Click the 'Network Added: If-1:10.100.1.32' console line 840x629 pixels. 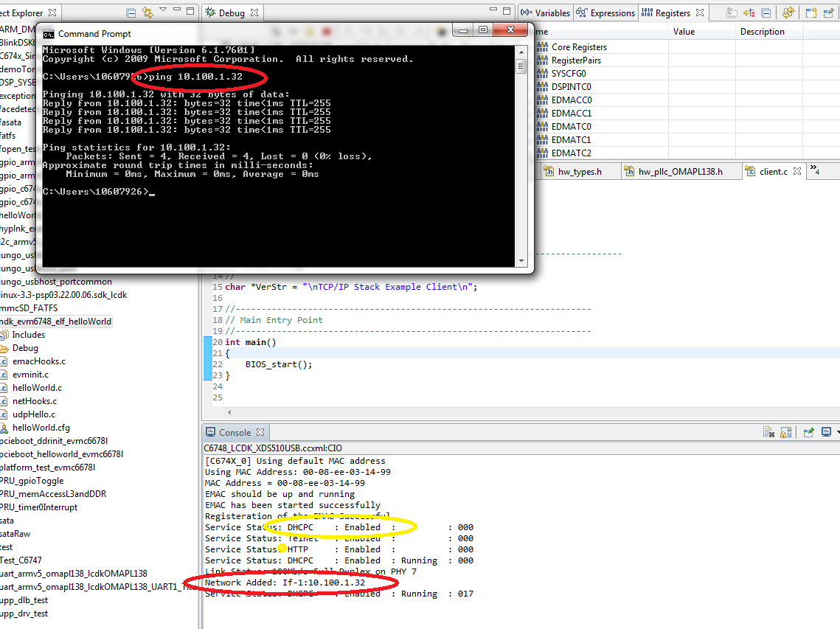(285, 583)
